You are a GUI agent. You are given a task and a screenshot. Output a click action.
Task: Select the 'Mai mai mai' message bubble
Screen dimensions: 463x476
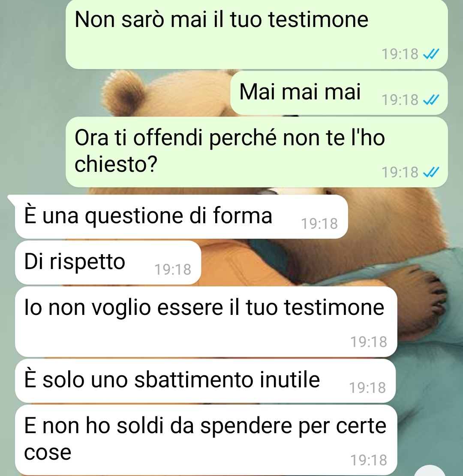339,93
